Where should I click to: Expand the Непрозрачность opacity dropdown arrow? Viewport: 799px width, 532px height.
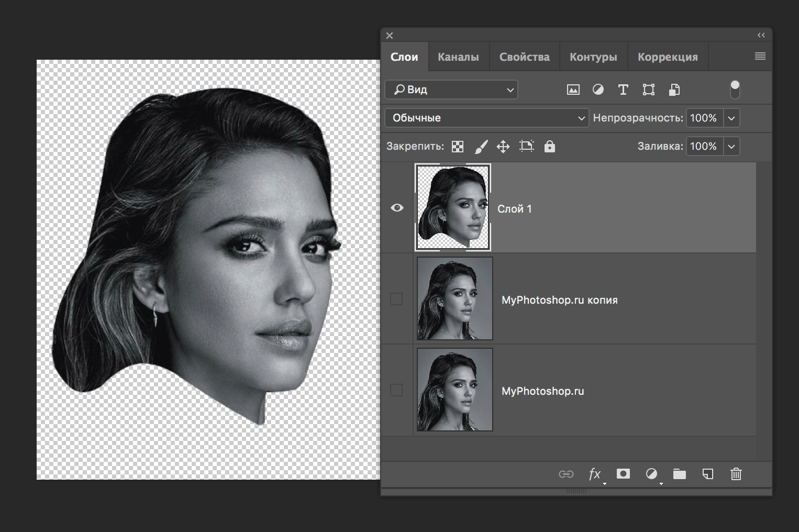pyautogui.click(x=731, y=118)
